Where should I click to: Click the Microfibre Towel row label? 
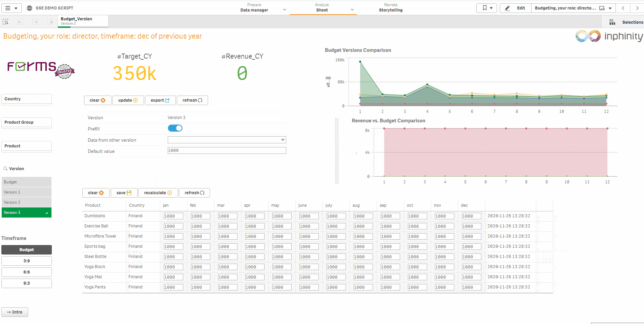click(x=100, y=236)
